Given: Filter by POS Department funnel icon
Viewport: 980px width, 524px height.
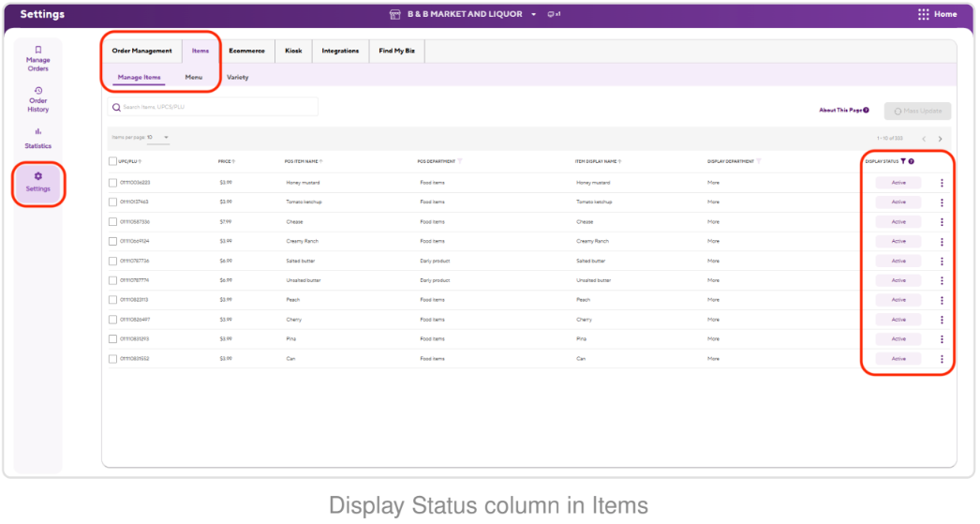Looking at the screenshot, I should tap(460, 161).
